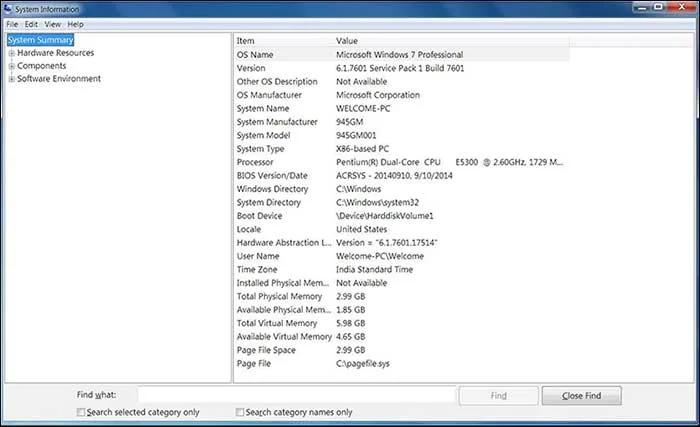Select the BIOS Version/Date row
Screen dimensions: 700x427
(x=402, y=175)
